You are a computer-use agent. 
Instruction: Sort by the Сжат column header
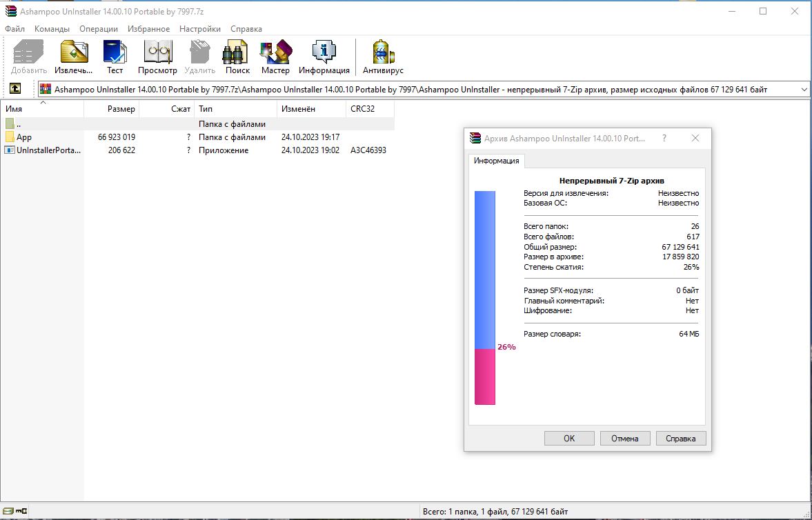[167, 109]
